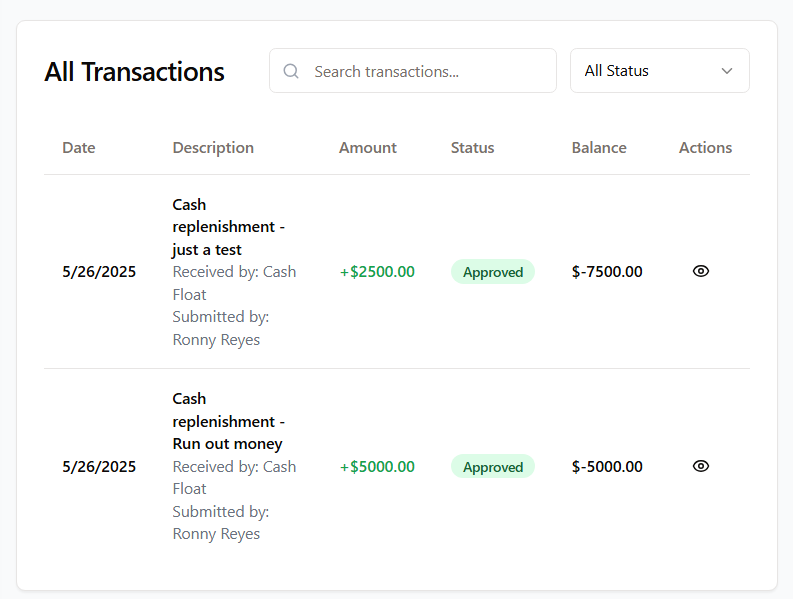Click the Actions column header

(705, 148)
